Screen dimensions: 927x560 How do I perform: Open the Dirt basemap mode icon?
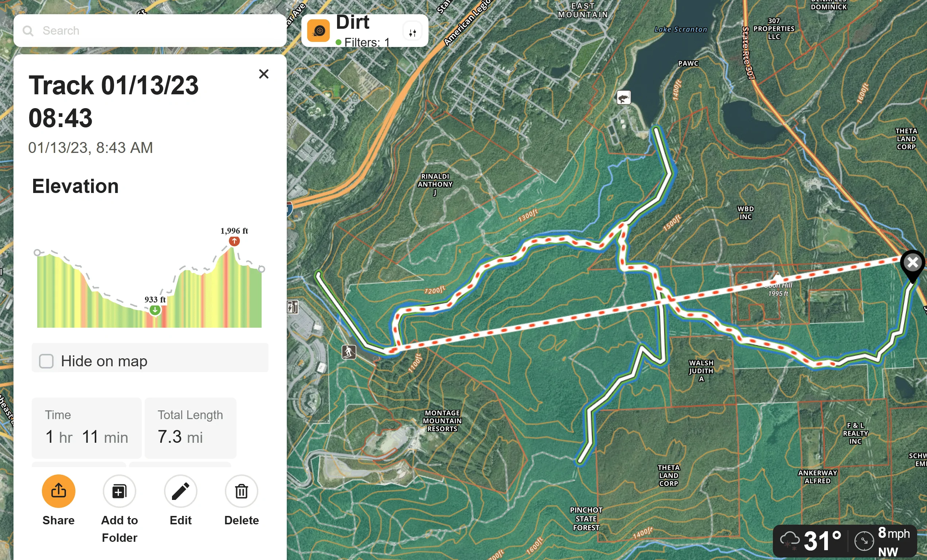pos(318,31)
